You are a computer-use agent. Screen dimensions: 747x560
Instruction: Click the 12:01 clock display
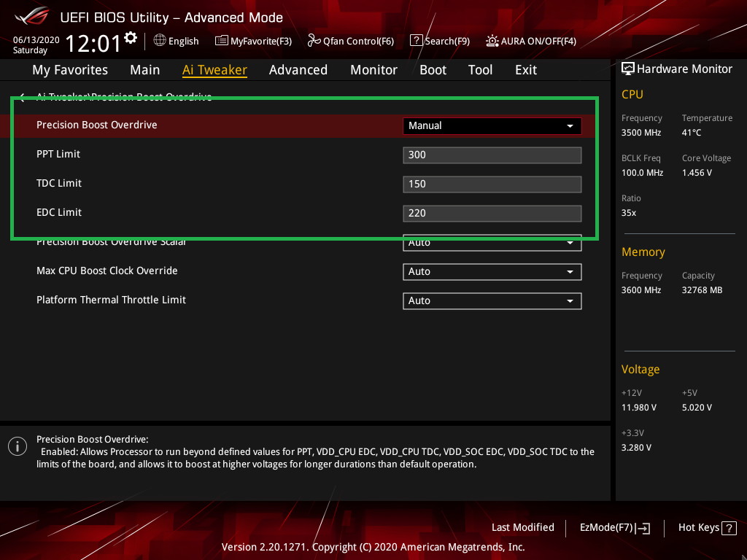click(93, 43)
